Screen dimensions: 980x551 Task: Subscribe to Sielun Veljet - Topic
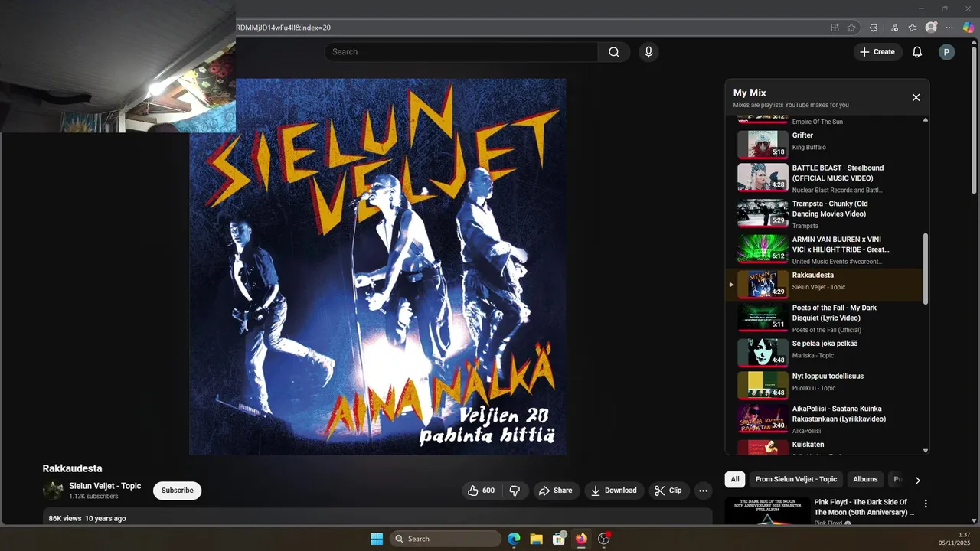tap(177, 491)
